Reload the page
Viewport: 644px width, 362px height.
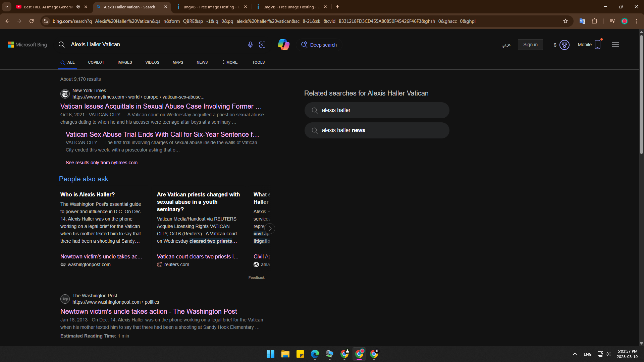32,21
